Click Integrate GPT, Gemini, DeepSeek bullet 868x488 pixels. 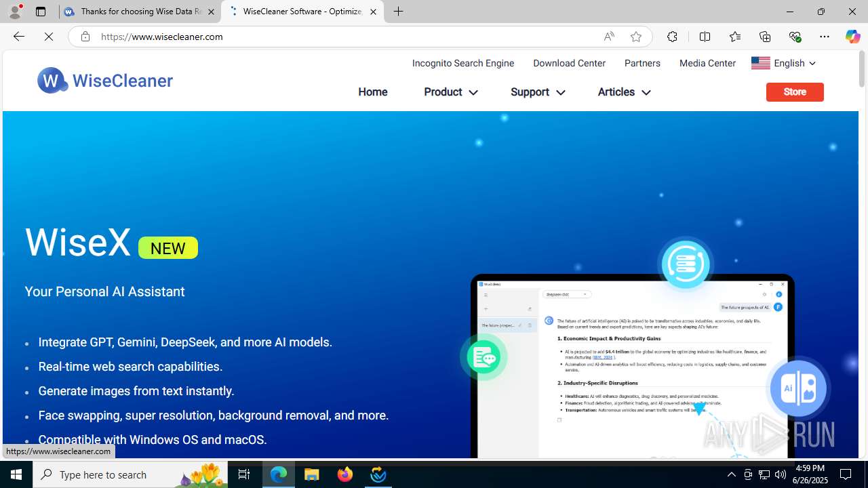185,342
